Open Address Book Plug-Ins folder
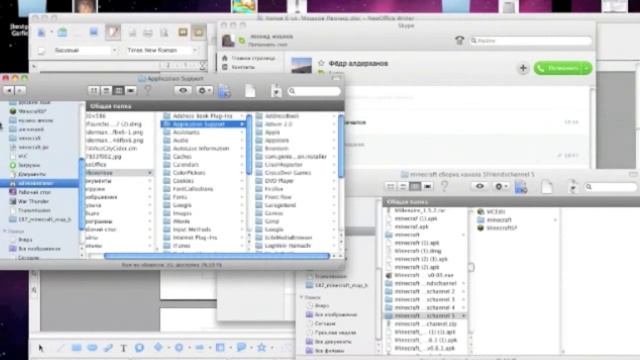The image size is (640, 360). click(x=202, y=116)
